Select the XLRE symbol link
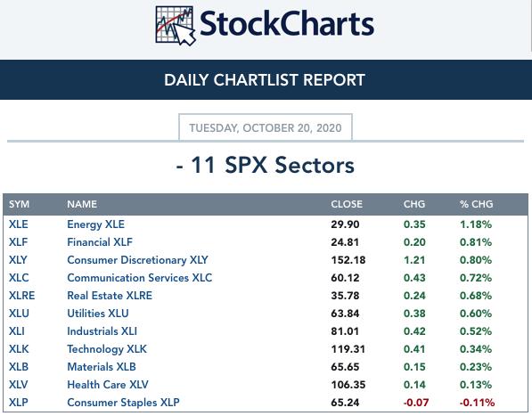This screenshot has width=532, height=416. [x=21, y=296]
